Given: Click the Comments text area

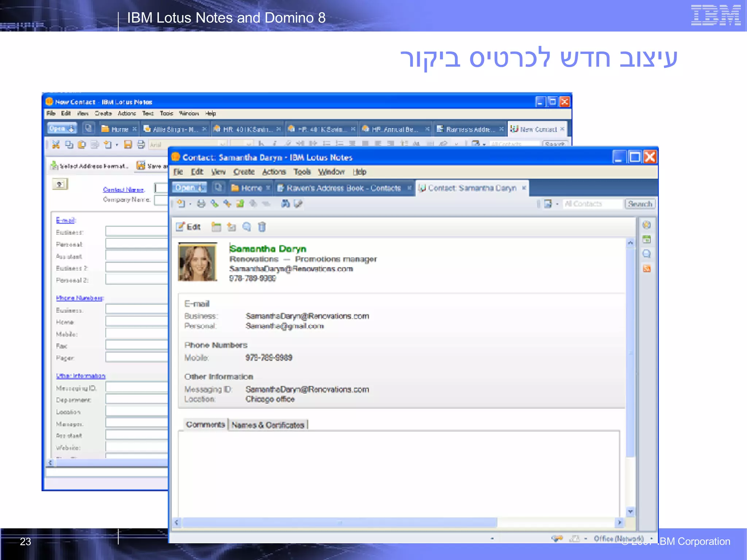Looking at the screenshot, I should point(399,474).
